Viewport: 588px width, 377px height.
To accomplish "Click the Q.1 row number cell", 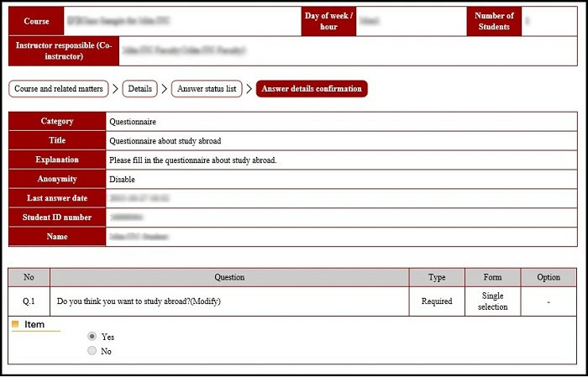I will [29, 301].
